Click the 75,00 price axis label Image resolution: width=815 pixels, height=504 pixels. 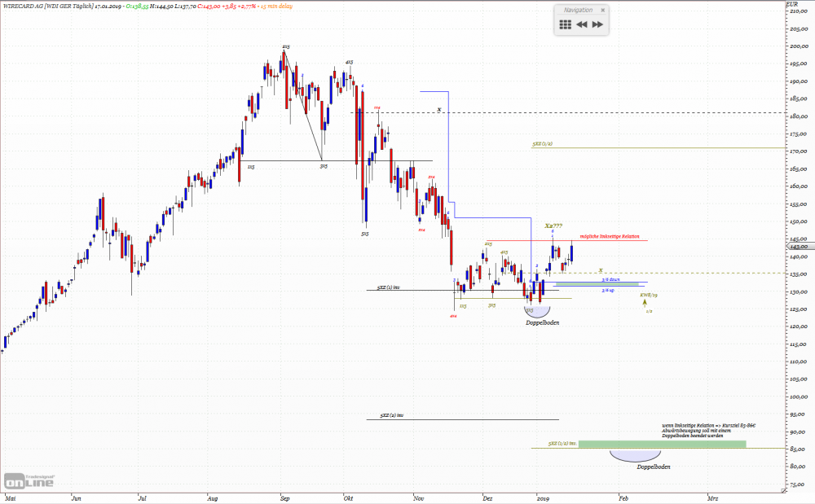799,484
